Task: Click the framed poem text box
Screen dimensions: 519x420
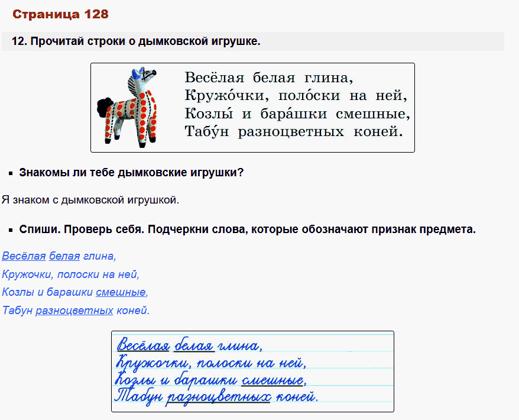Action: click(252, 107)
